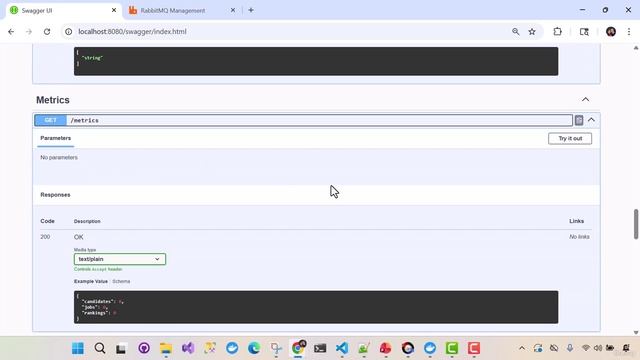Click the page vertical scrollbar thumb
This screenshot has width=640, height=360.
point(636,224)
